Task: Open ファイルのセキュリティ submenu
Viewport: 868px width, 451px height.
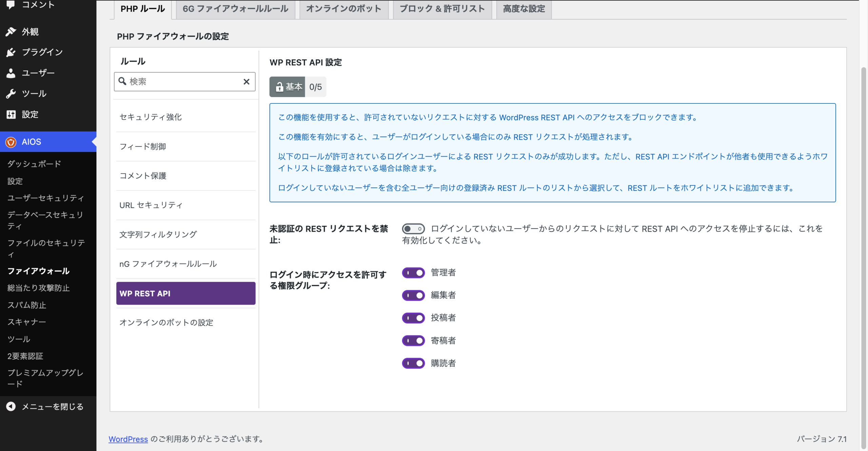Action: coord(46,249)
